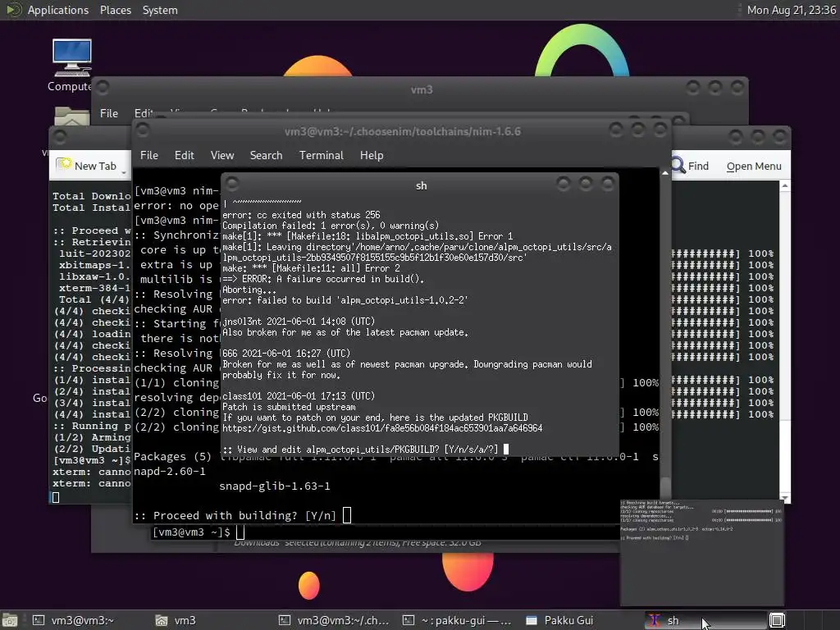Click the sh window title bar

coord(421,185)
